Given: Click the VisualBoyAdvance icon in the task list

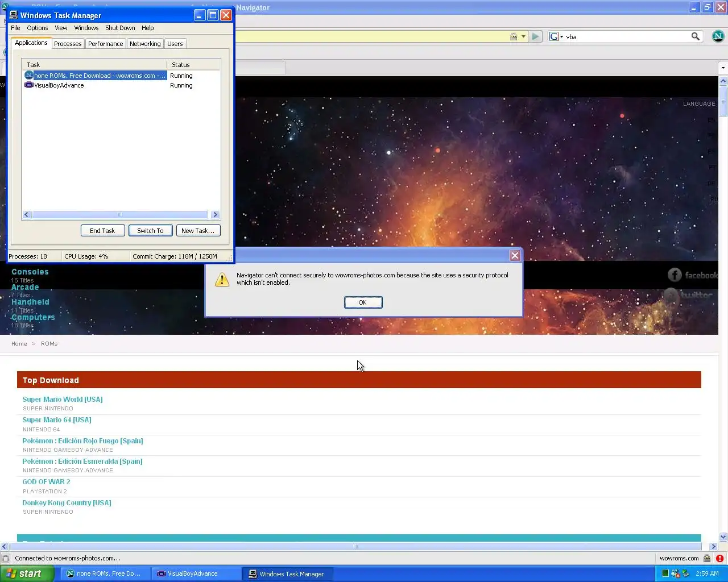Looking at the screenshot, I should click(x=29, y=85).
